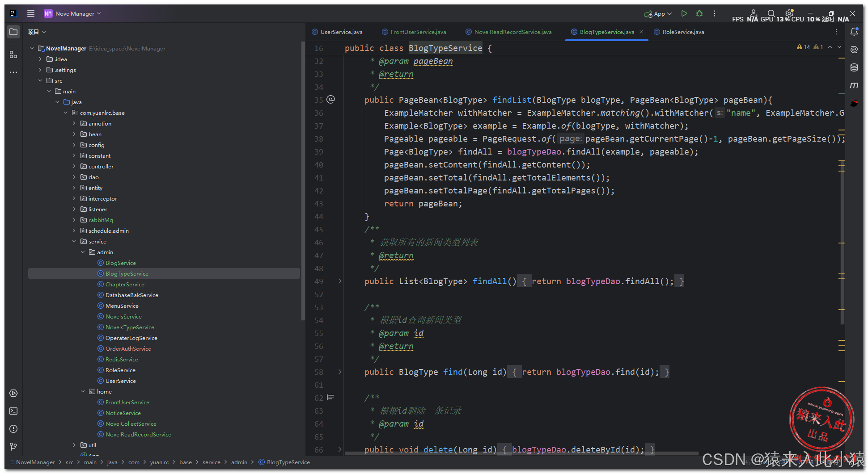This screenshot has height=474, width=868.
Task: Unfold the find method on line 58
Action: click(x=340, y=372)
